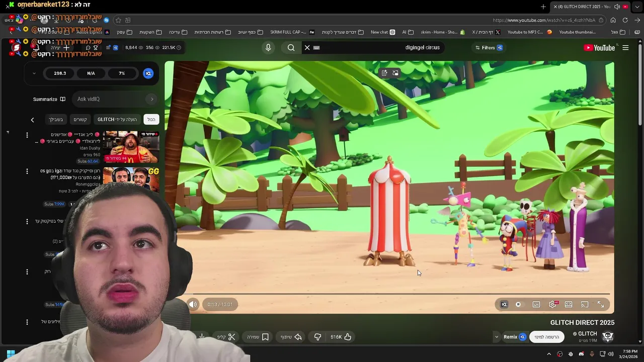
Task: Go to the YouTube home logo
Action: point(599,48)
